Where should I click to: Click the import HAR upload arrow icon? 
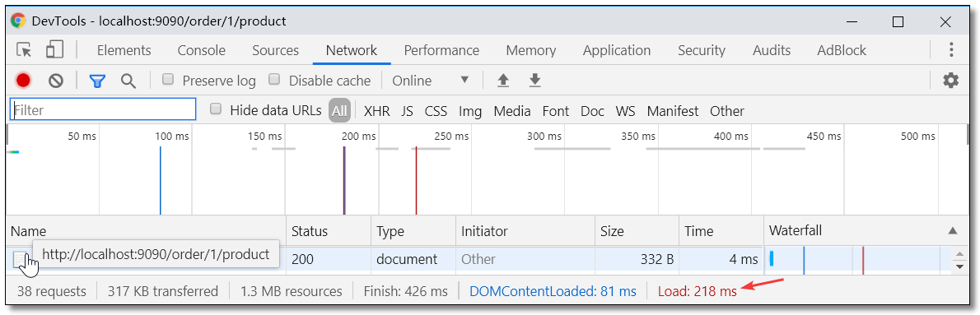[x=503, y=81]
